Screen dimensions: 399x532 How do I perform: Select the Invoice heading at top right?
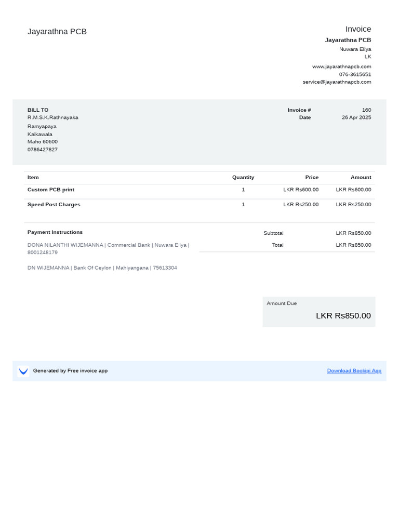(x=358, y=29)
